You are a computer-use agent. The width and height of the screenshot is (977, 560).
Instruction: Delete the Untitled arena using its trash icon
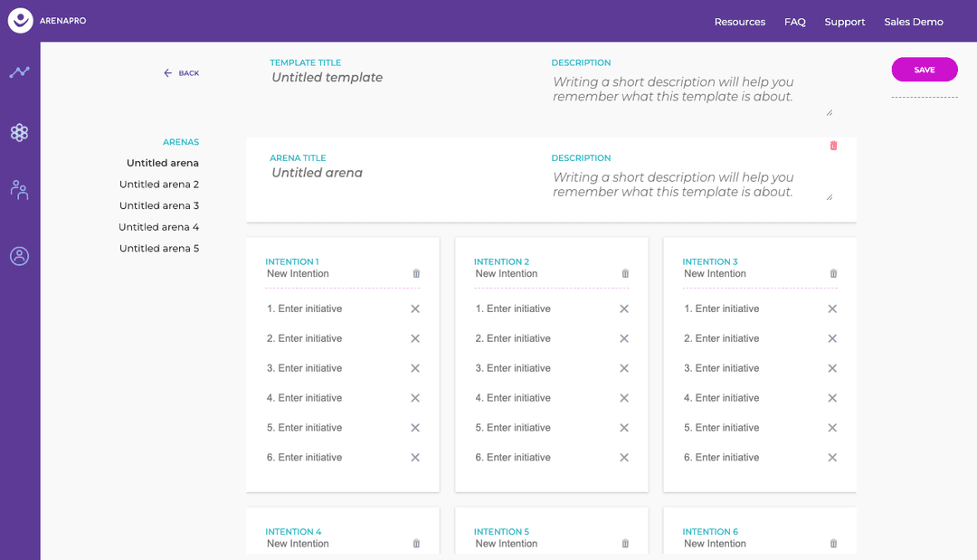pyautogui.click(x=833, y=145)
